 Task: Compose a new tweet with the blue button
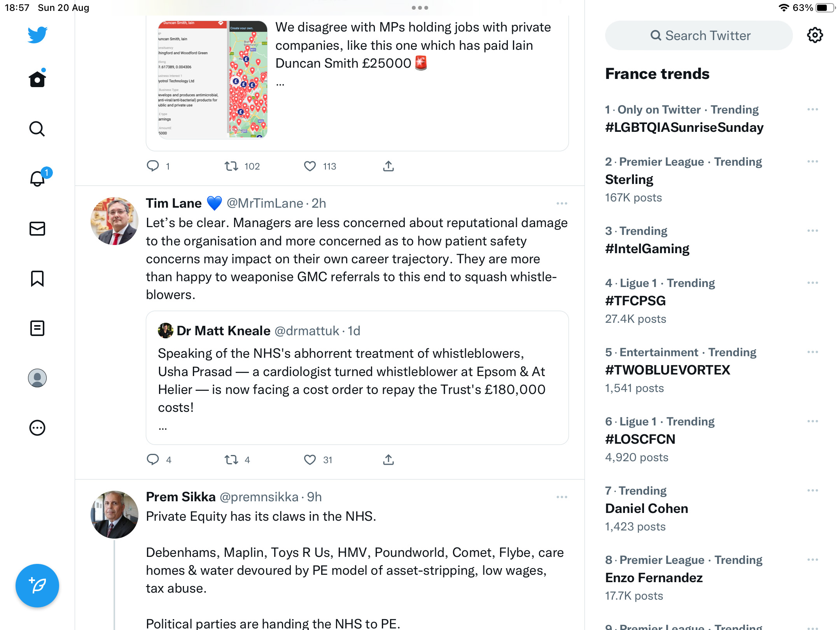[37, 585]
